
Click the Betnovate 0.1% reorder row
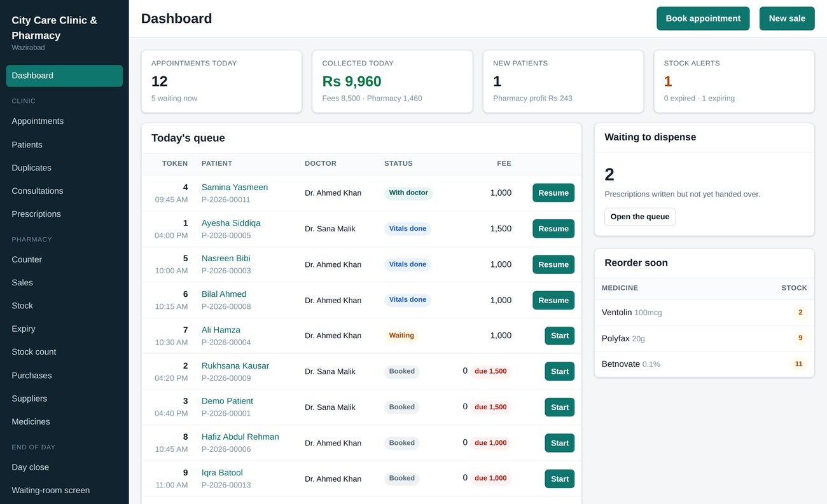[704, 364]
